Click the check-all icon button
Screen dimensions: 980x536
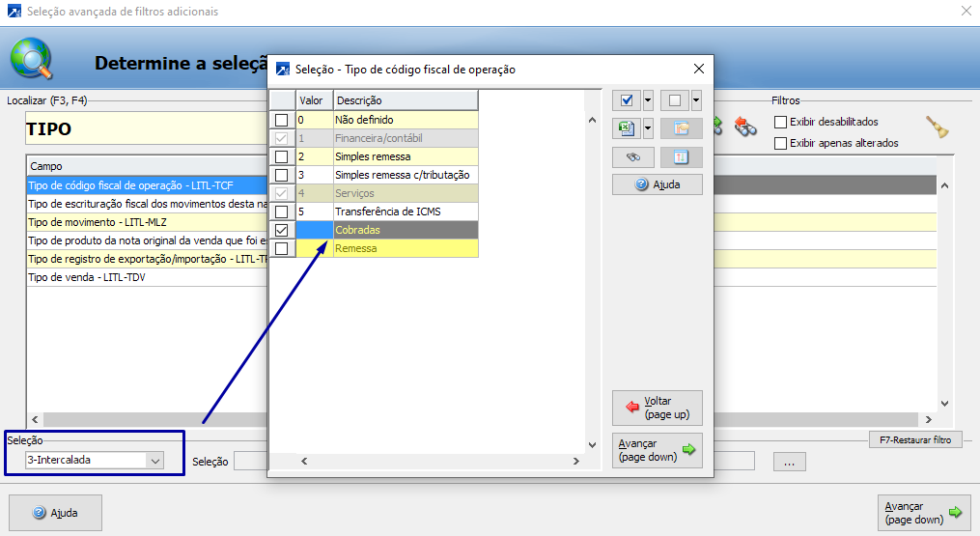tap(627, 100)
